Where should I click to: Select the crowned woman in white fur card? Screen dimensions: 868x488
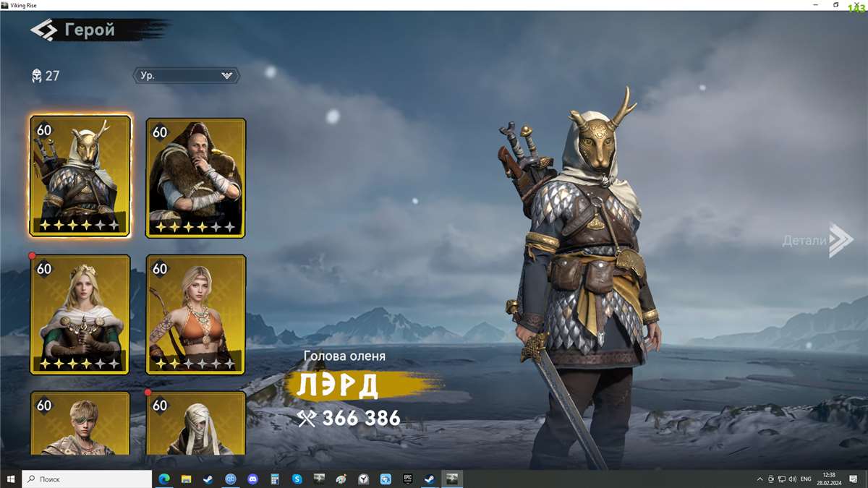[80, 314]
